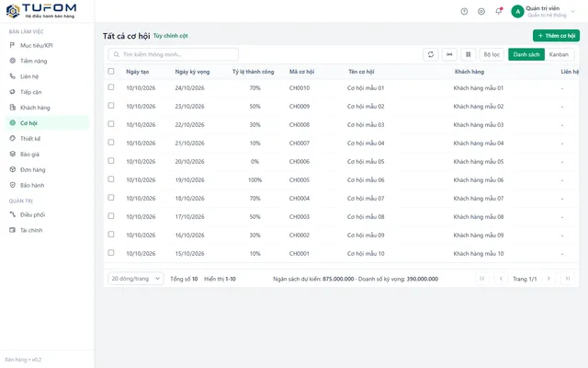Click the column width fit icon button

449,54
